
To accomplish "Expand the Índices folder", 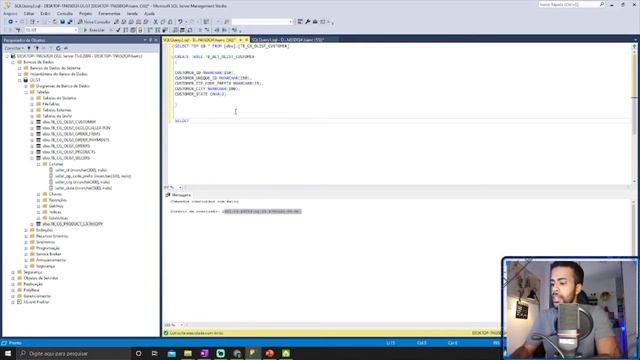I will [39, 212].
